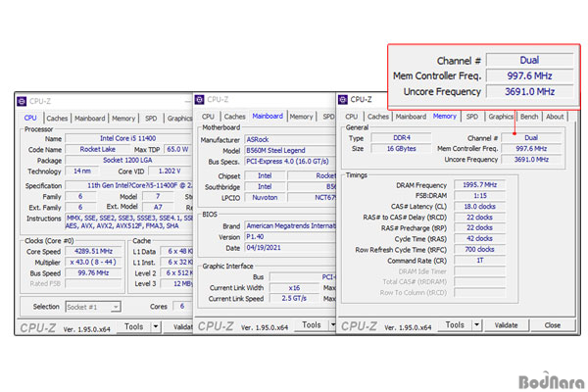Click the P1.40 BIOS version value
This screenshot has width=588, height=392.
point(290,237)
